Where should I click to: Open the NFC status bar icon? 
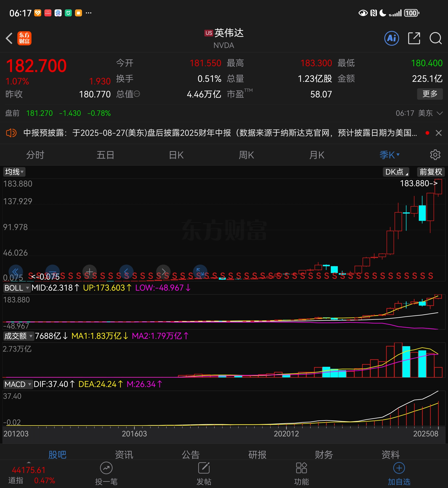point(374,13)
